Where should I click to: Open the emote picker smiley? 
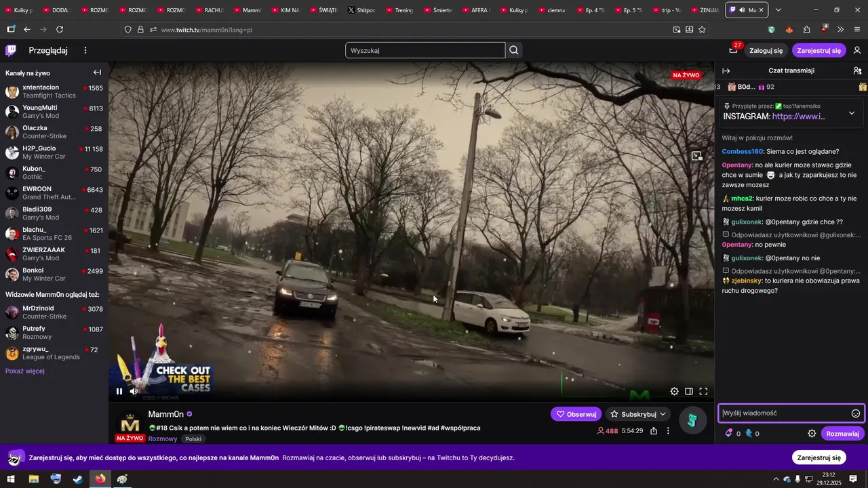pyautogui.click(x=856, y=413)
